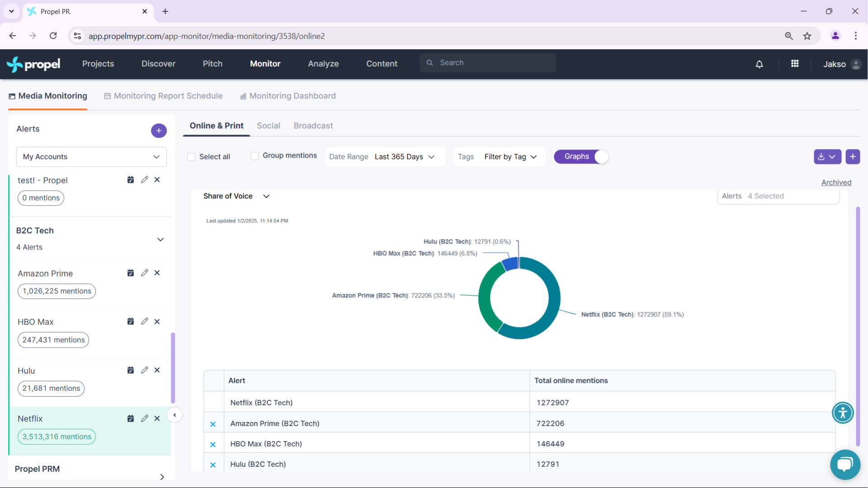This screenshot has height=488, width=868.
Task: Click 0 mentions badge
Action: tap(41, 198)
